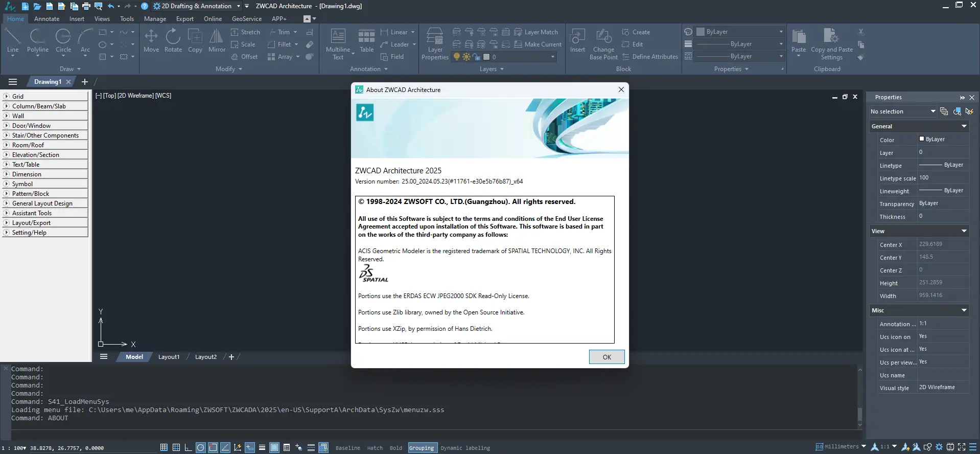Pick the Circle tool in Draw panel
The width and height of the screenshot is (980, 454).
pyautogui.click(x=63, y=41)
